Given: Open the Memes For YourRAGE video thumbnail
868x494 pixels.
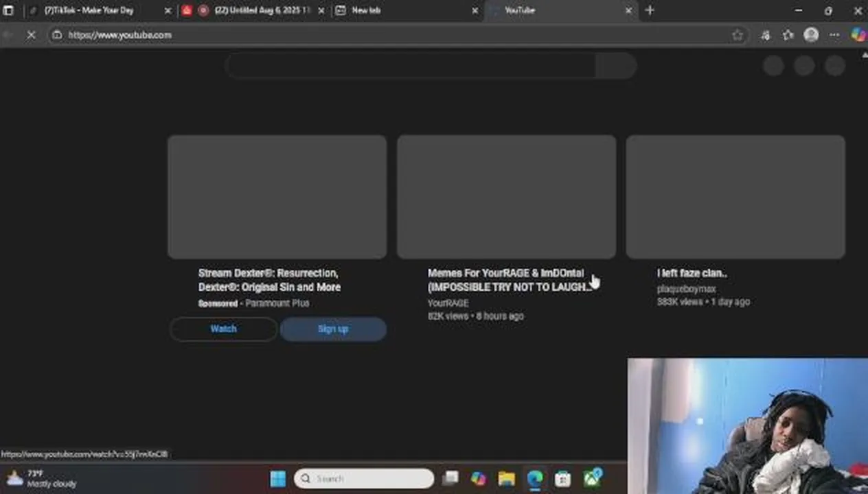Looking at the screenshot, I should click(x=506, y=197).
